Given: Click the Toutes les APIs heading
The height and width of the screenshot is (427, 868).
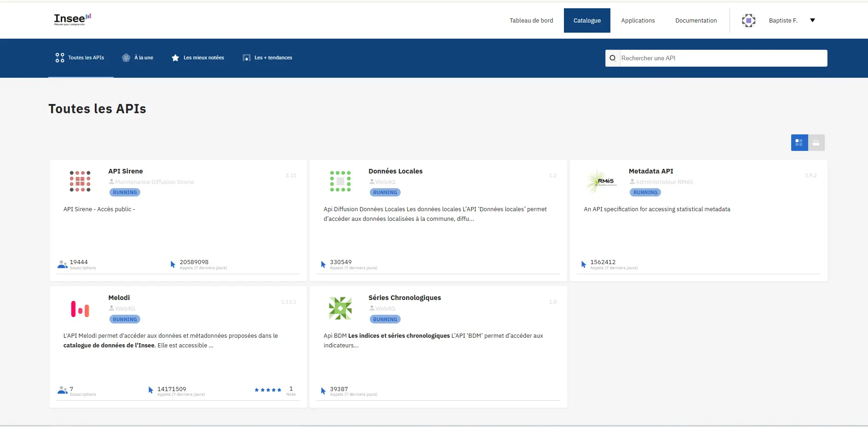Looking at the screenshot, I should [97, 109].
